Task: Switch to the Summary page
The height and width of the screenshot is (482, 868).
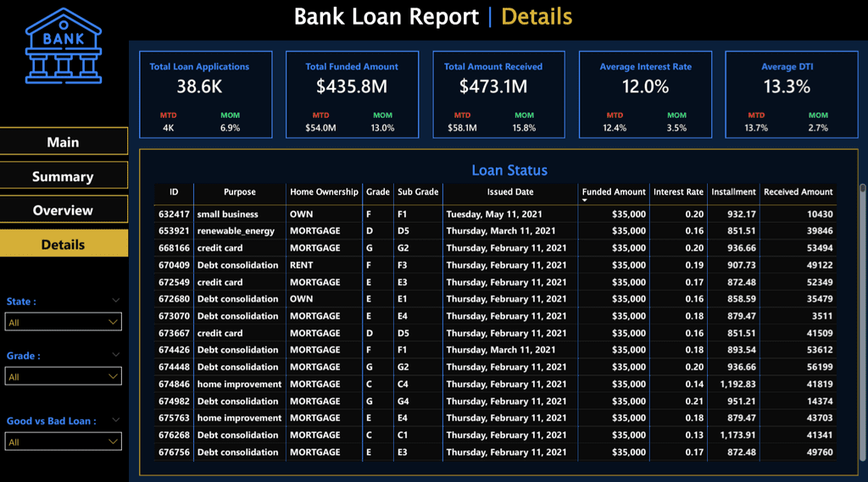Action: [x=64, y=176]
